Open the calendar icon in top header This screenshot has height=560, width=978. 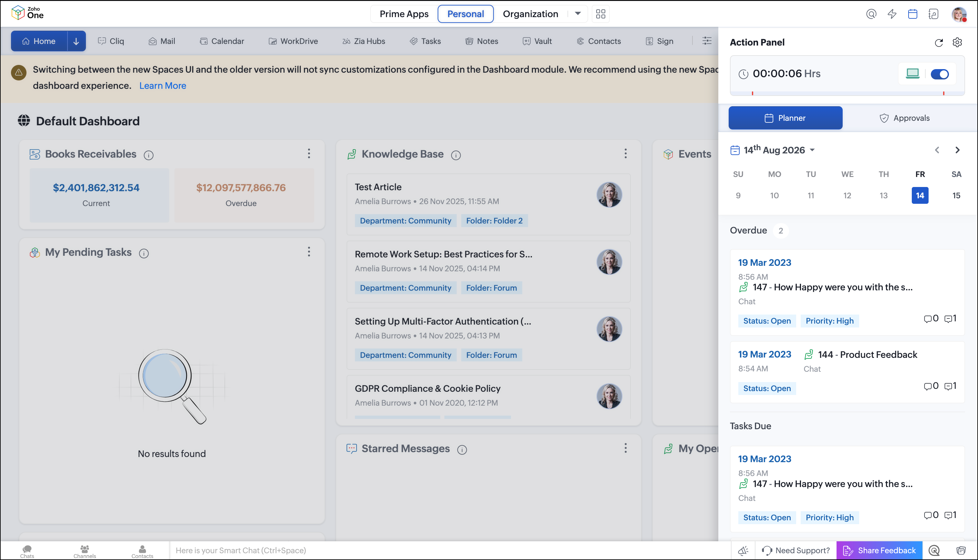pyautogui.click(x=913, y=14)
